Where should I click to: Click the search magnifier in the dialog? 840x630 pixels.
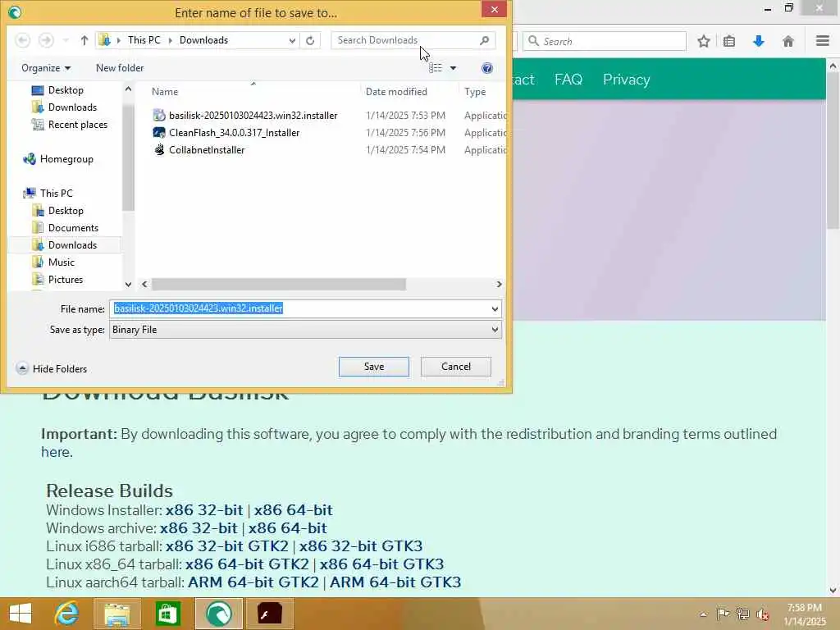pos(484,40)
